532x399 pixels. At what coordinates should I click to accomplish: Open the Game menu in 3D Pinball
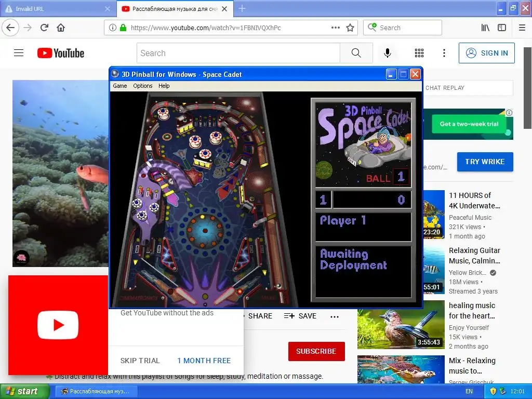(x=120, y=86)
